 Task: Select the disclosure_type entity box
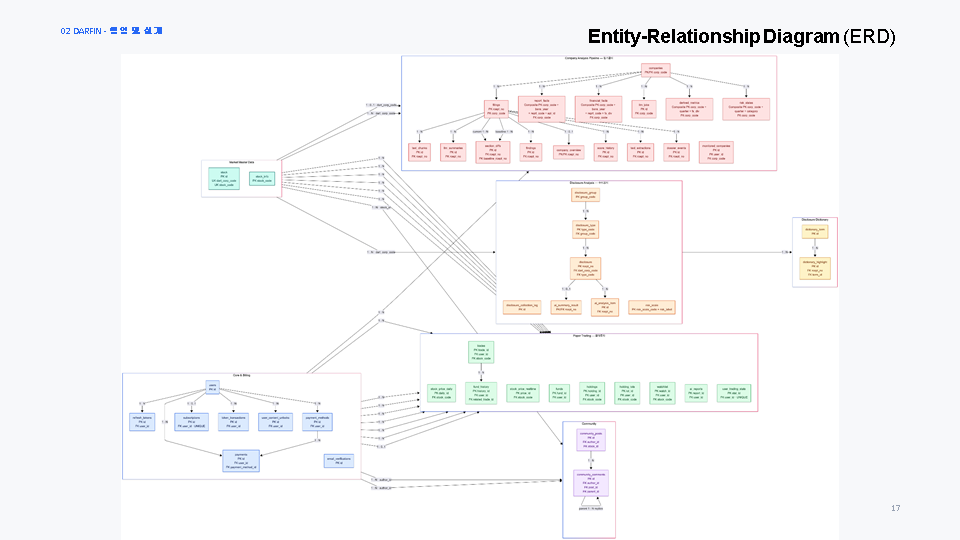(585, 230)
